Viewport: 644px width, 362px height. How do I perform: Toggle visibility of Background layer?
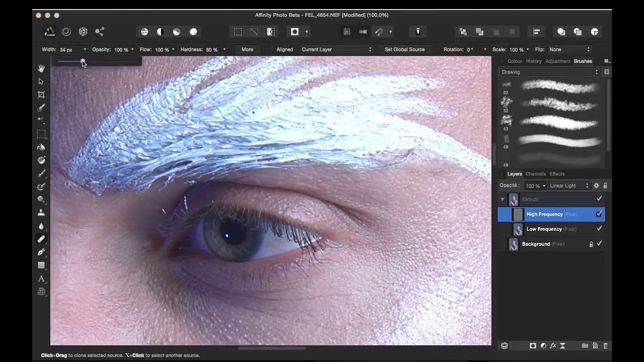[x=599, y=244]
